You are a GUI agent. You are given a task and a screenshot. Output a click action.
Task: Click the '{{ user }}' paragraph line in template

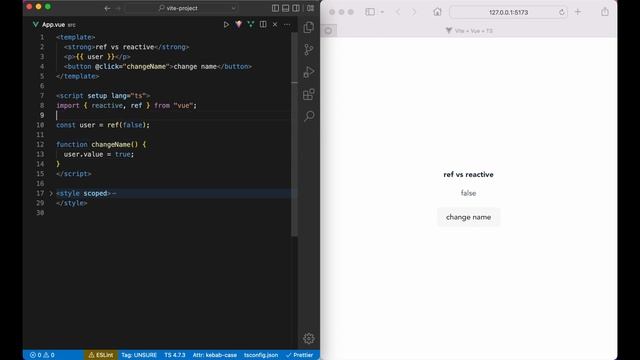click(x=97, y=57)
